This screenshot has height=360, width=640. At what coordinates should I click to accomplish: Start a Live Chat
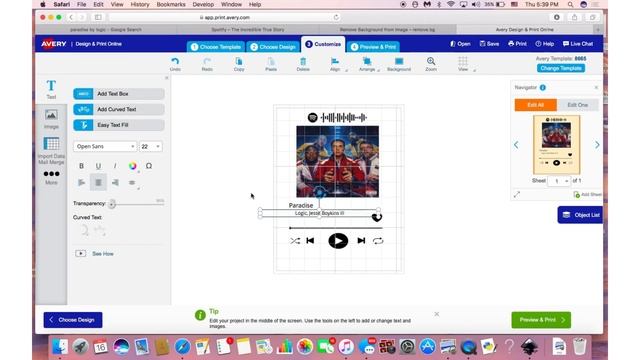(x=578, y=44)
